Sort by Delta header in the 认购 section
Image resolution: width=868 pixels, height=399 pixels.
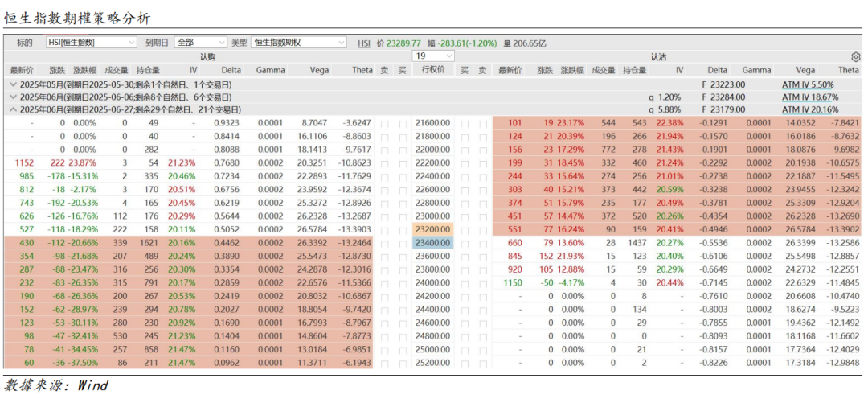point(231,70)
